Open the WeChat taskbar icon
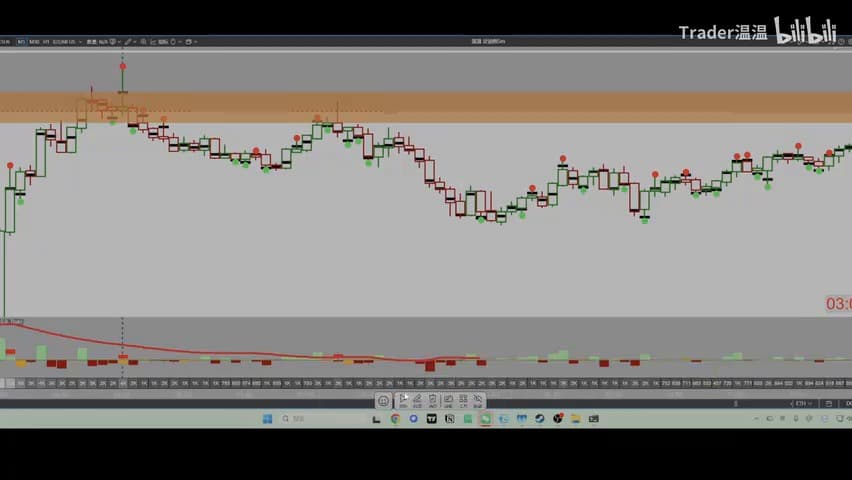Screen dimensions: 852x480 (485, 419)
